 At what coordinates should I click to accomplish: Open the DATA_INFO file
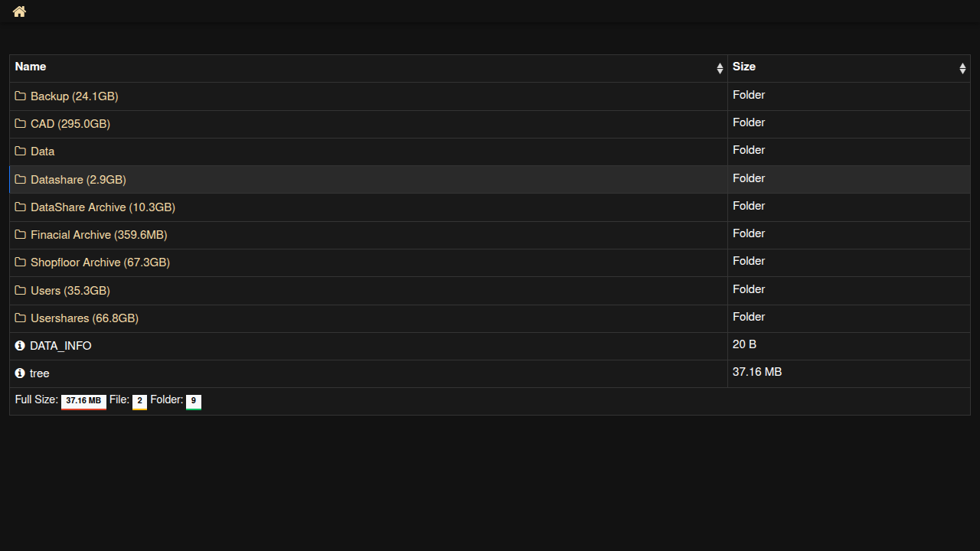click(x=60, y=346)
